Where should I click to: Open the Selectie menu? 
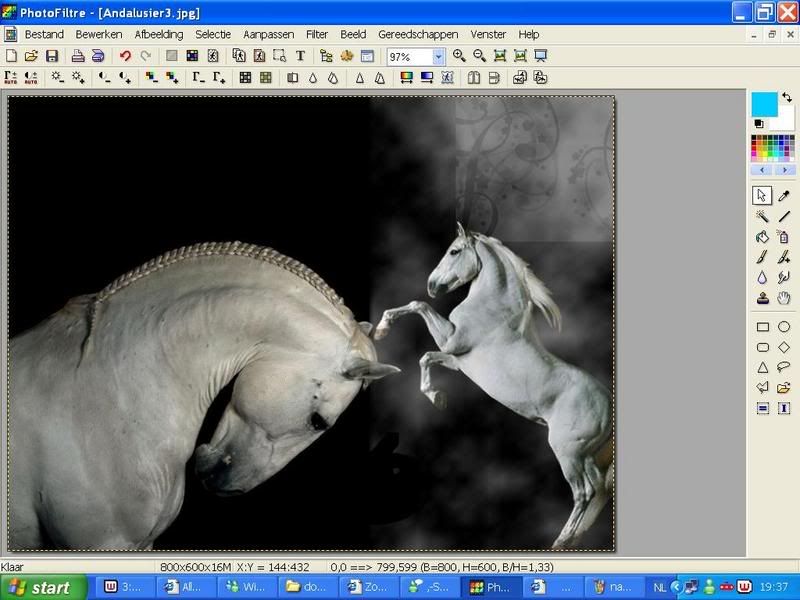coord(213,34)
